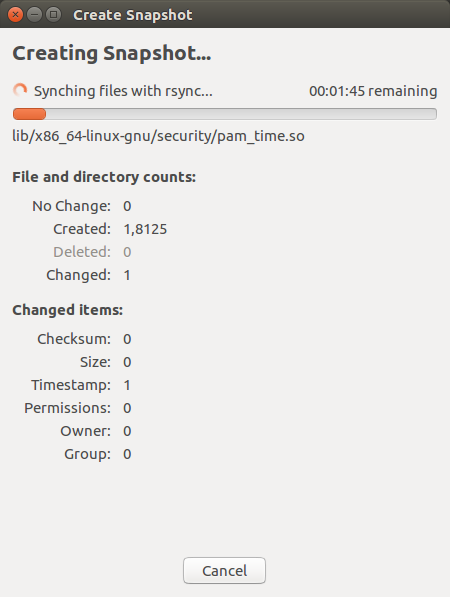This screenshot has height=597, width=450.
Task: Click the greyed-out Deleted label
Action: pyautogui.click(x=82, y=252)
